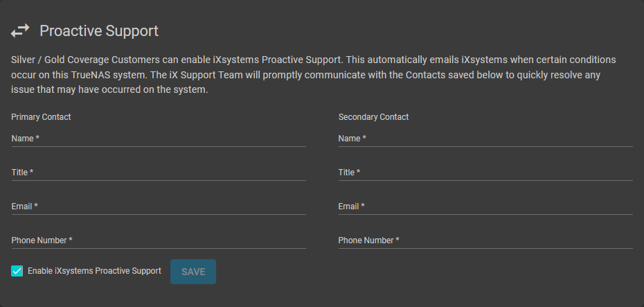The width and height of the screenshot is (644, 307).
Task: Focus the Secondary Contact Phone Number field
Action: pos(485,240)
